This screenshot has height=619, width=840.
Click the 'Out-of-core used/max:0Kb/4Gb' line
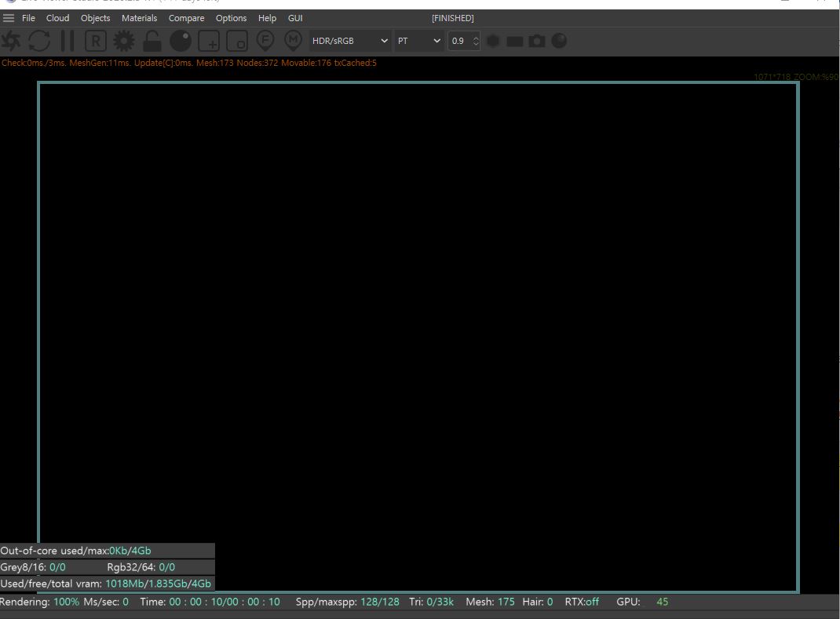tap(75, 551)
